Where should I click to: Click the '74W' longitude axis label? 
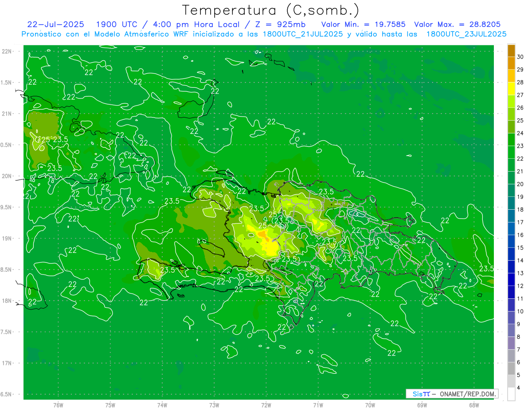(x=162, y=405)
